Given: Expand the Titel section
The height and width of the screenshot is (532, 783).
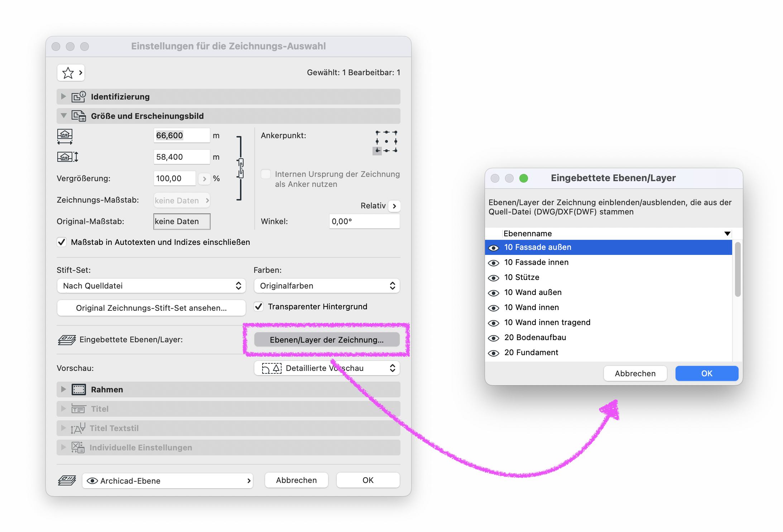Looking at the screenshot, I should click(63, 409).
